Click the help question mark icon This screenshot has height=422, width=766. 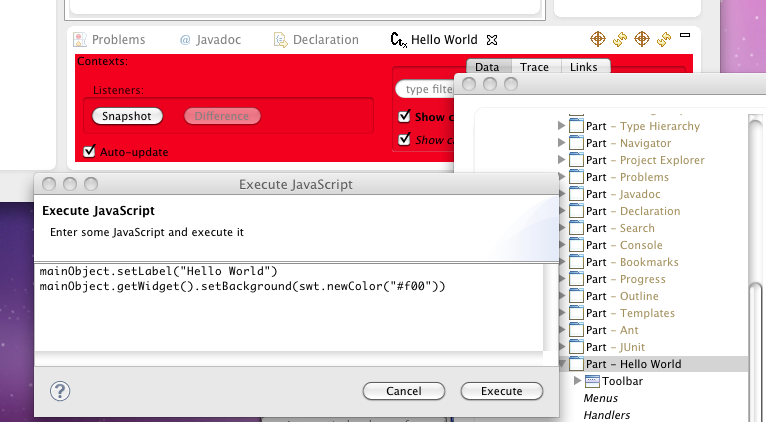pos(60,391)
